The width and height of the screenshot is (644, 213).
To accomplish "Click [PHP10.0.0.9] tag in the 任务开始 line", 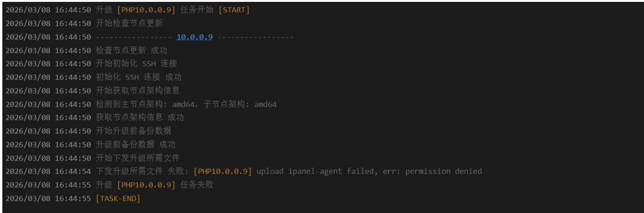I will point(146,10).
